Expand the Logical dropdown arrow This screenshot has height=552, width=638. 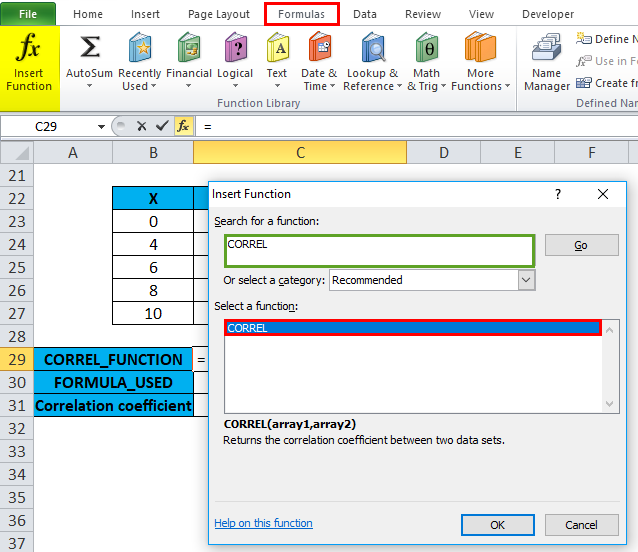pos(235,86)
